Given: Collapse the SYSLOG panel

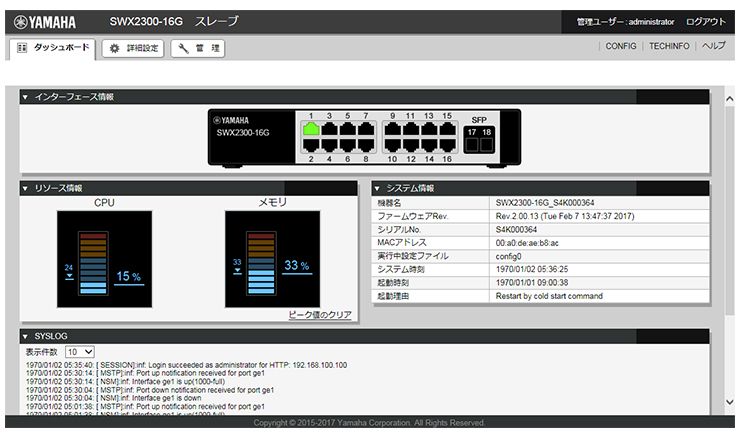Looking at the screenshot, I should (x=25, y=336).
